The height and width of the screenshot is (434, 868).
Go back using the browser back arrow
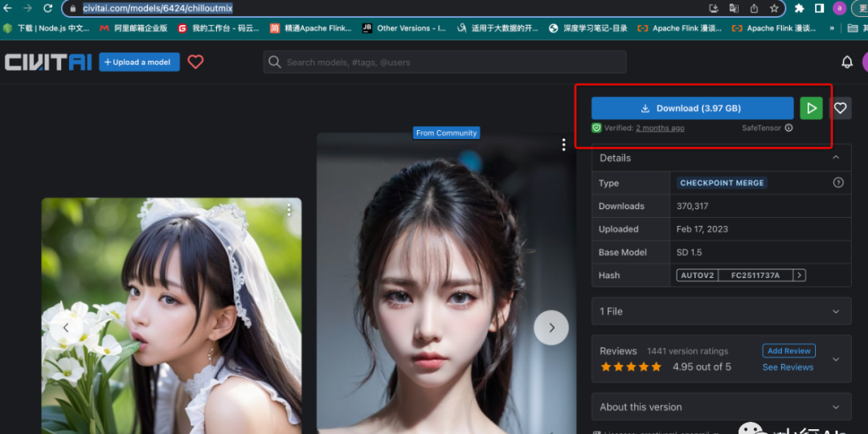pyautogui.click(x=8, y=8)
